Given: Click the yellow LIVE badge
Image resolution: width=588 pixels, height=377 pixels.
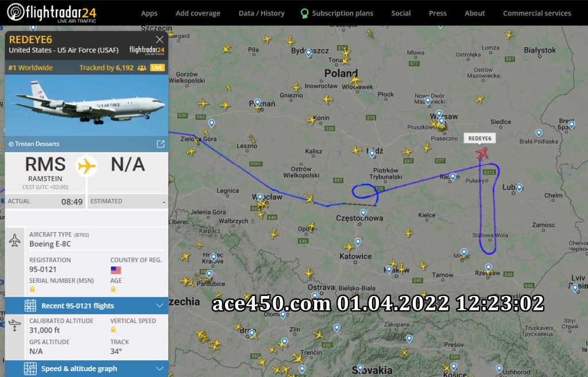Looking at the screenshot, I should point(157,68).
